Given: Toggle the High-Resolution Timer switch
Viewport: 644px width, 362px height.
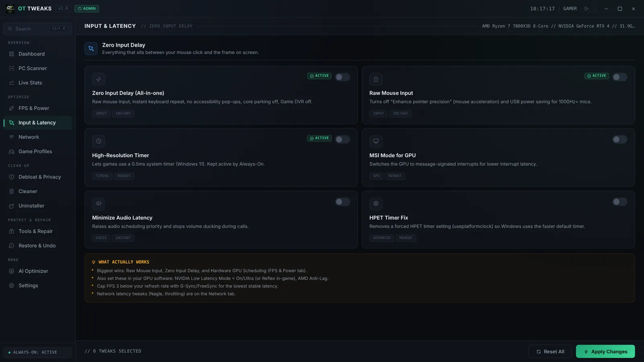Looking at the screenshot, I should 343,139.
